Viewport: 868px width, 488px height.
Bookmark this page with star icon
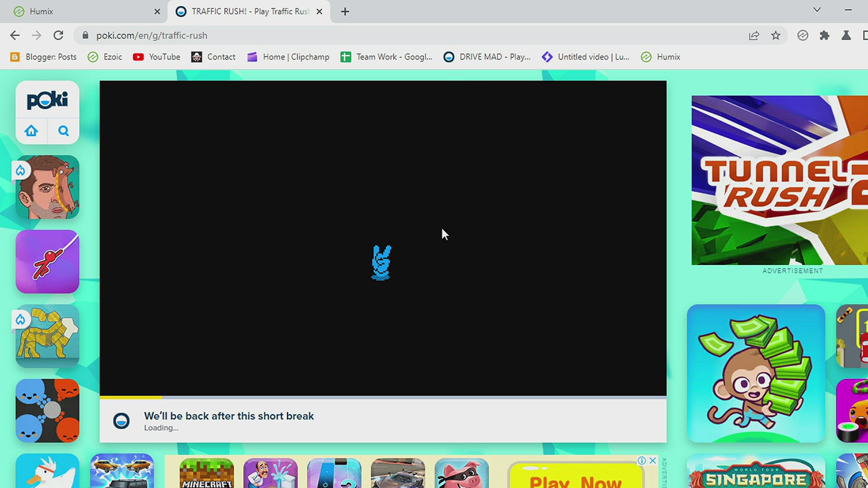coord(776,35)
